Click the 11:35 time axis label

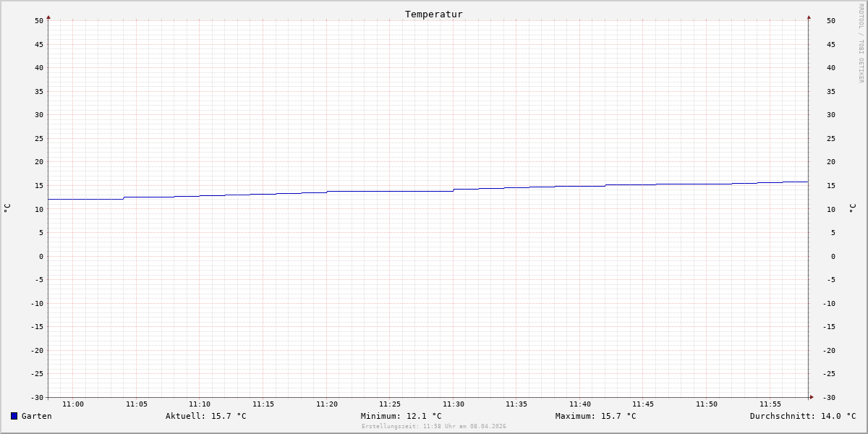coord(516,404)
